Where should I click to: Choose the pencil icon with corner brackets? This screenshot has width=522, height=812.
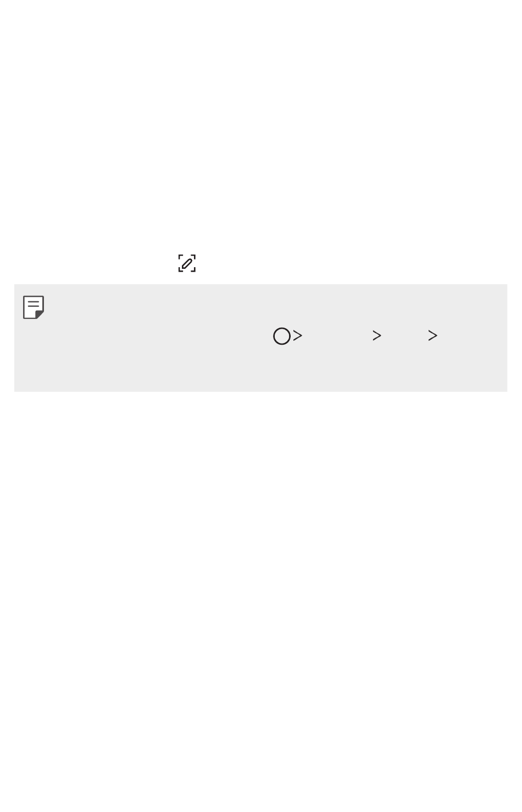187,263
